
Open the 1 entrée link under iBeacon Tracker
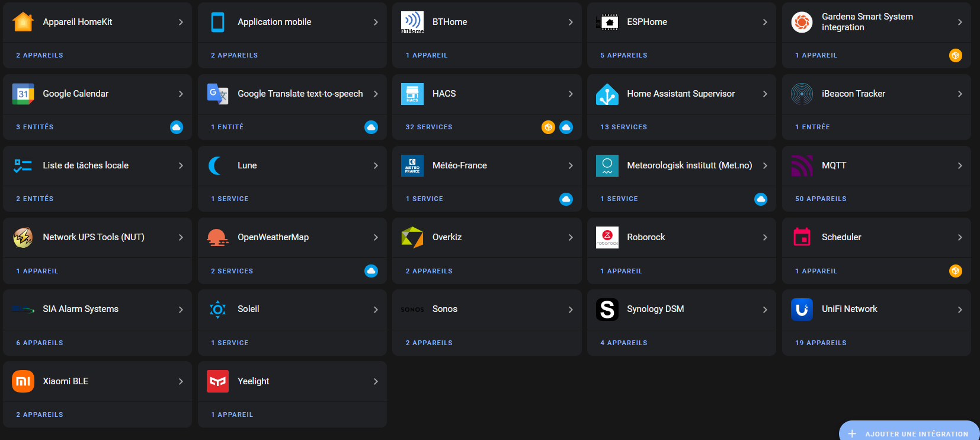[x=812, y=127]
